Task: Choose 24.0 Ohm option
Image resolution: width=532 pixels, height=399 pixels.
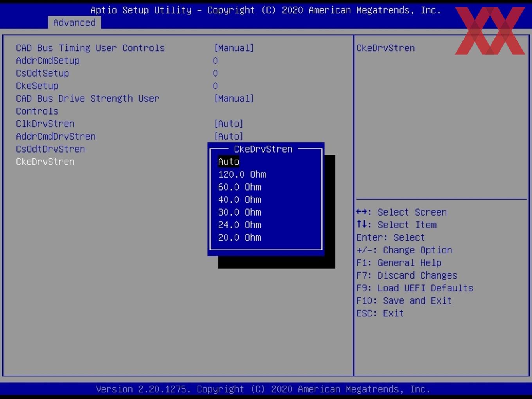Action: pyautogui.click(x=239, y=225)
